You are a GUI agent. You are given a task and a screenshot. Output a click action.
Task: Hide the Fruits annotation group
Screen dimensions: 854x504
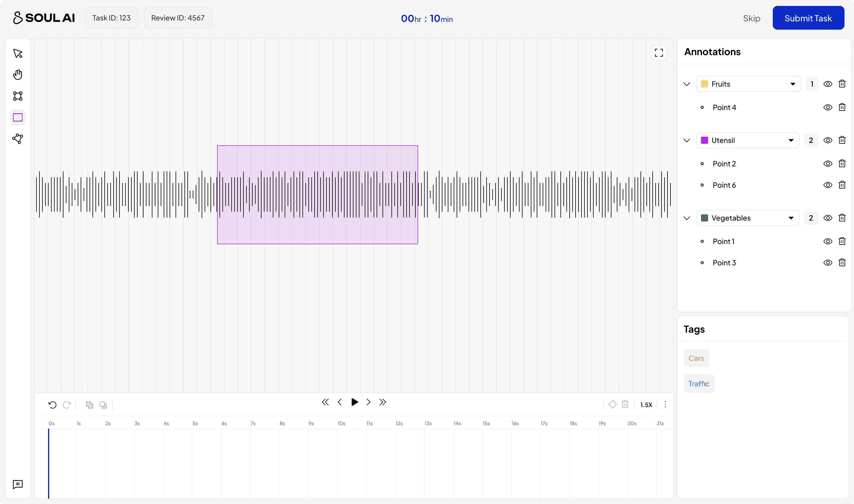pyautogui.click(x=828, y=84)
